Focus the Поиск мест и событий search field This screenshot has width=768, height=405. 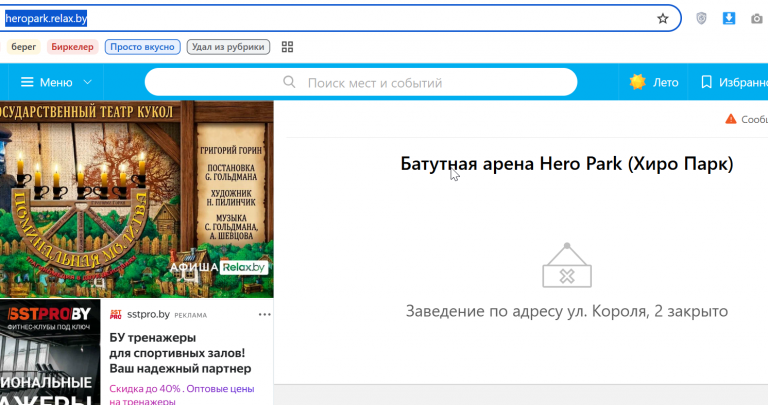click(361, 82)
